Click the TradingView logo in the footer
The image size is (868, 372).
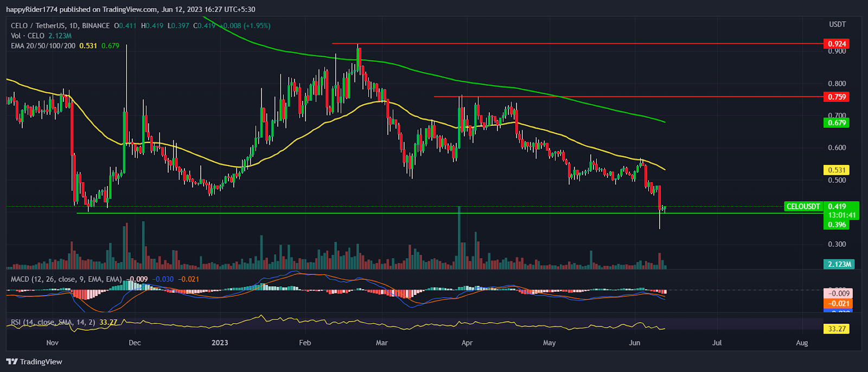click(x=34, y=362)
